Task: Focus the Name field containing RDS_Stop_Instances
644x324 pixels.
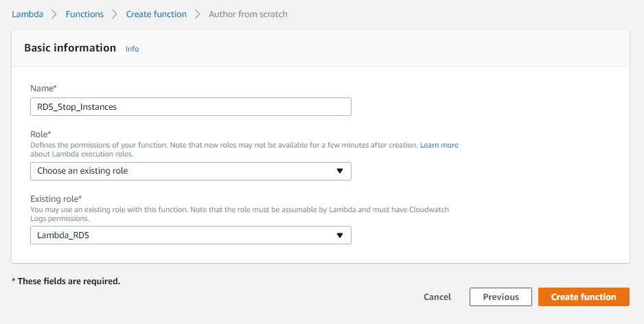Action: point(190,106)
